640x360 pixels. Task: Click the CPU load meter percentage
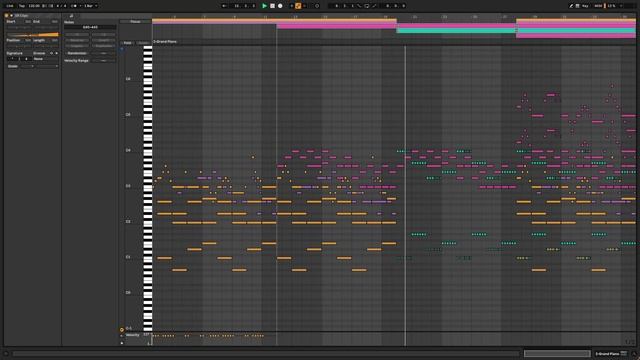[x=611, y=6]
